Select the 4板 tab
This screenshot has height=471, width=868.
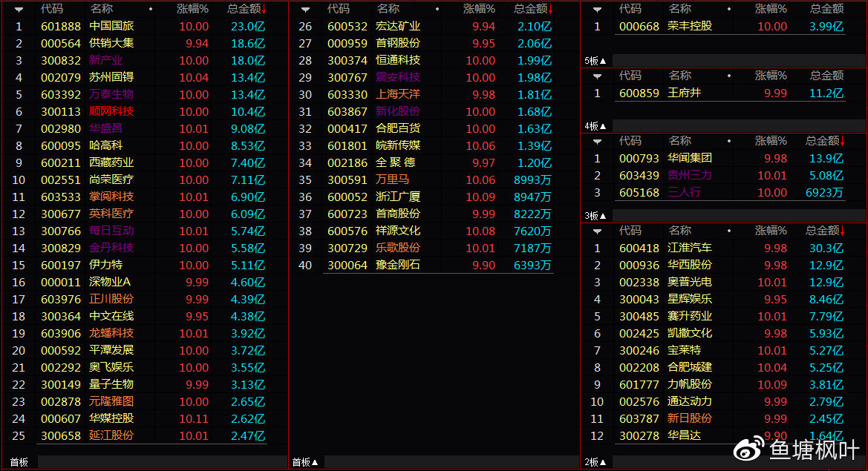click(595, 126)
